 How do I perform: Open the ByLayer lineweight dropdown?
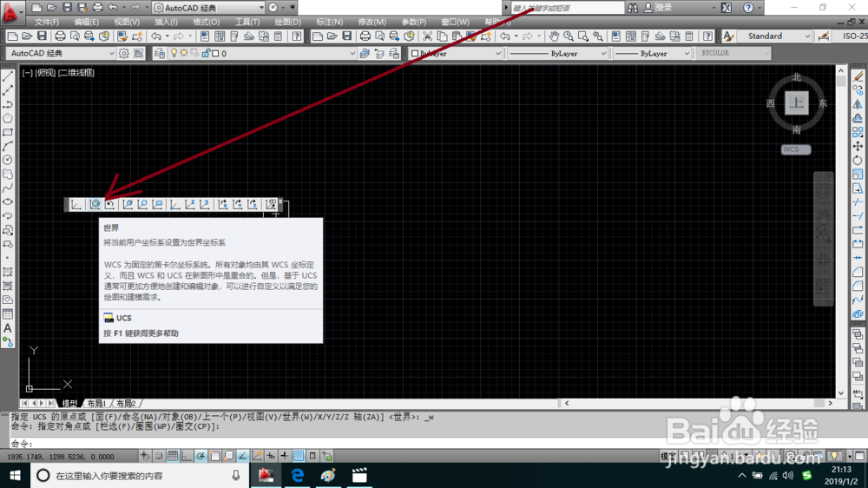pyautogui.click(x=652, y=53)
